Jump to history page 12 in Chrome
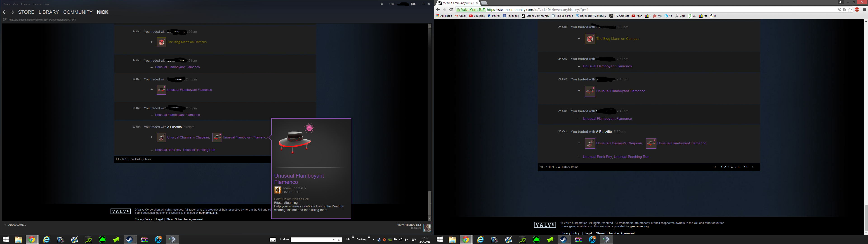868x244 pixels. coord(746,167)
